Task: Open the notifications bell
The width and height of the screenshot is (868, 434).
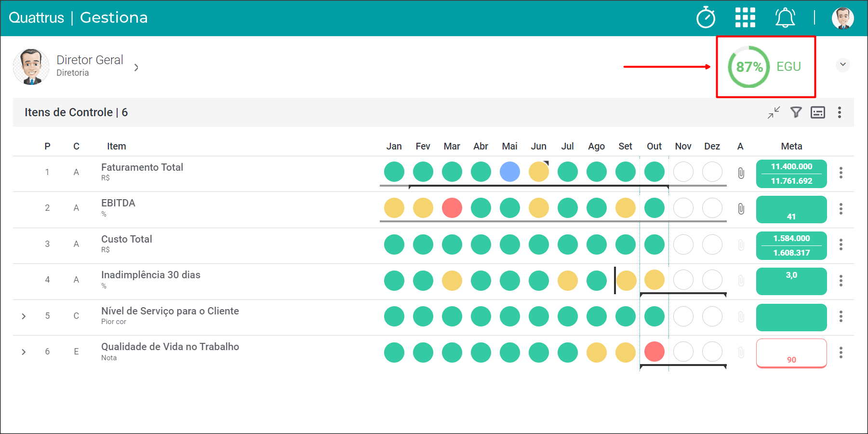Action: 785,17
